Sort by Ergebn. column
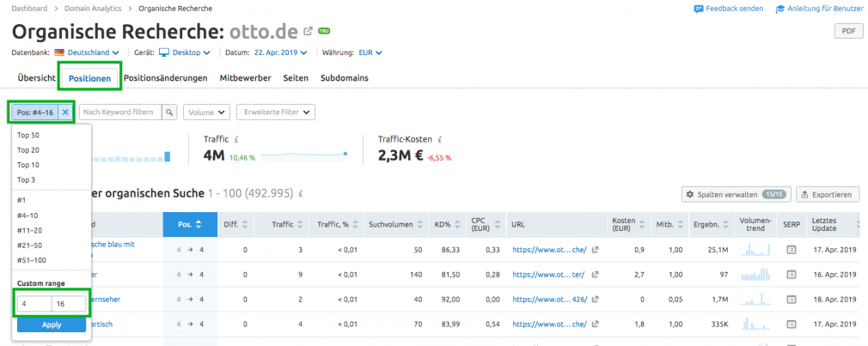This screenshot has height=346, width=868. click(712, 224)
